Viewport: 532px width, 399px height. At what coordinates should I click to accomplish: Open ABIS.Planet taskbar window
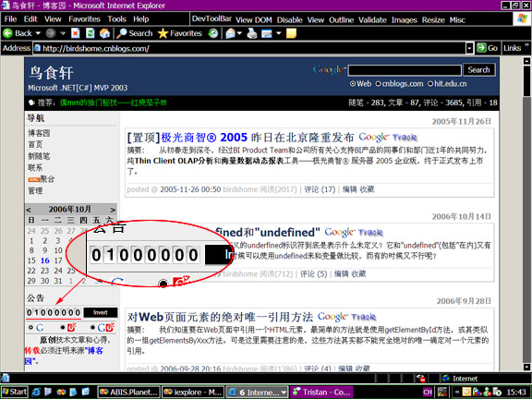[x=129, y=393]
